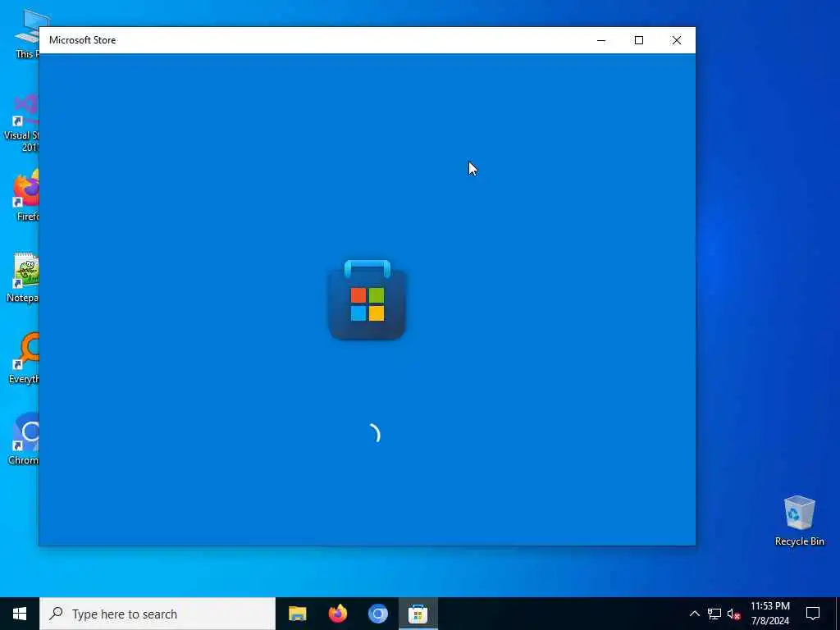This screenshot has width=840, height=630.
Task: Click the taskbar search box
Action: [x=157, y=614]
